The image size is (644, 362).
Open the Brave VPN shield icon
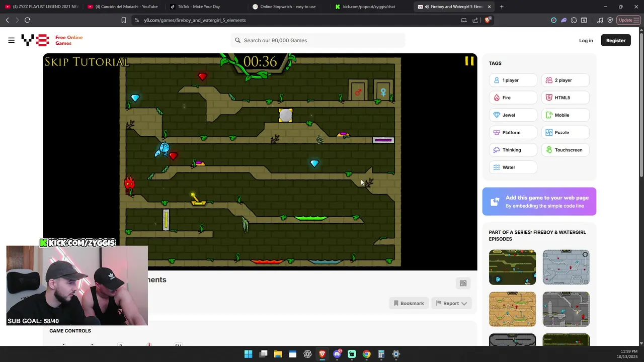pos(610,20)
